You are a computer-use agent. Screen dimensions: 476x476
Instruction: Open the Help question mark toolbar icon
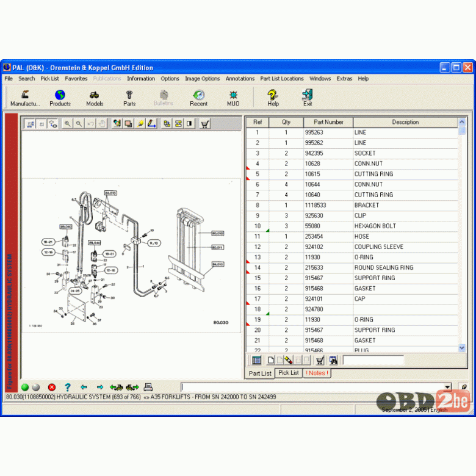(273, 98)
